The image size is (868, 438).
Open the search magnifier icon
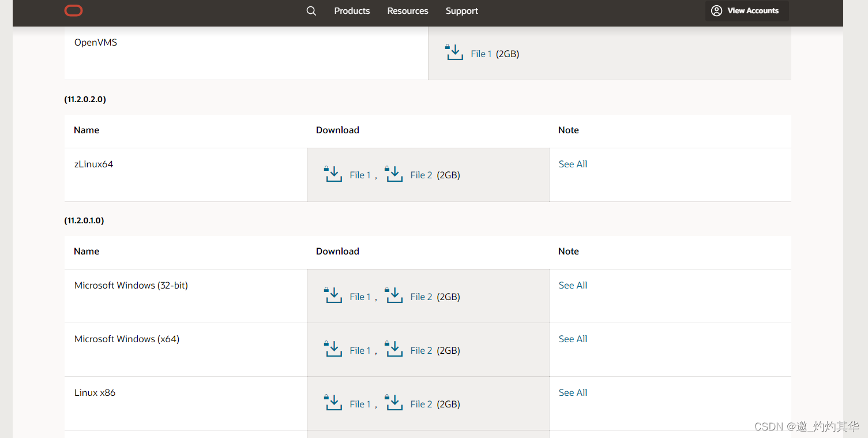pos(311,11)
